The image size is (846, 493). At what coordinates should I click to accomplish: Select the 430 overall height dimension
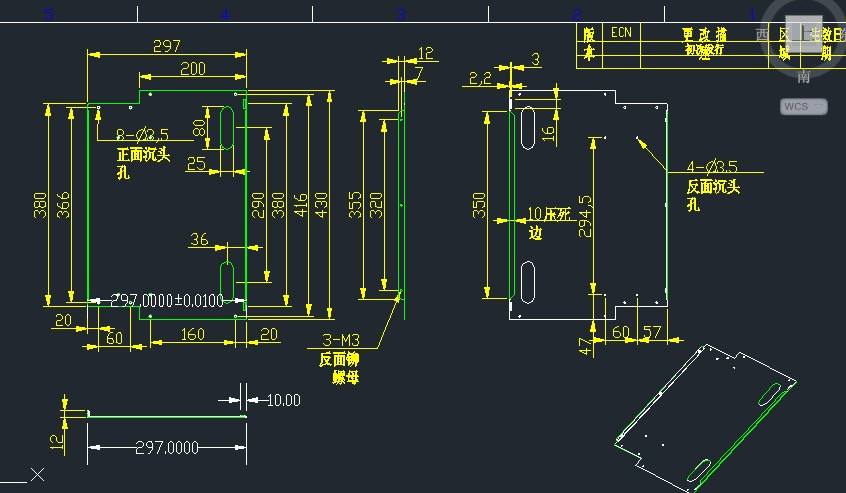[321, 205]
